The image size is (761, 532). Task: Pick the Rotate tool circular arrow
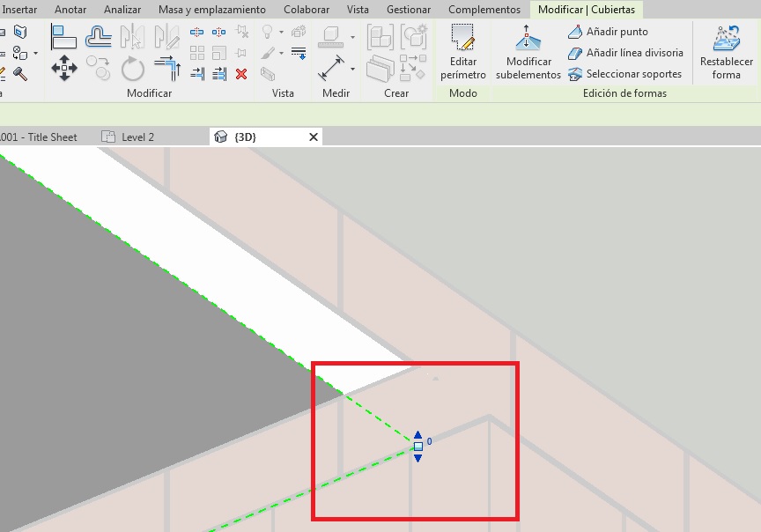(x=132, y=68)
